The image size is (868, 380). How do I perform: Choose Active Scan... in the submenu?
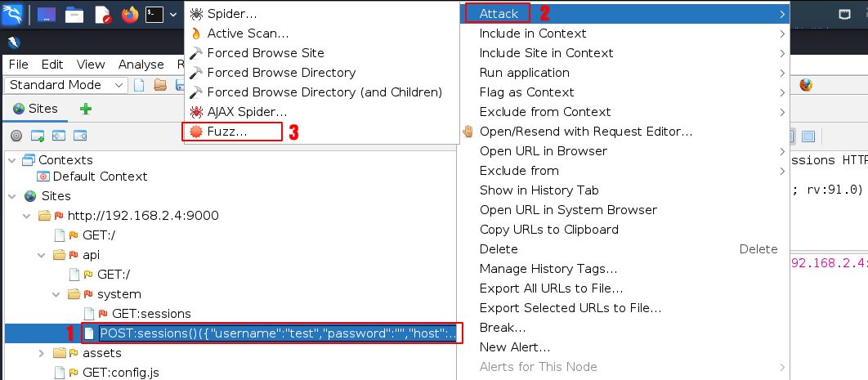point(247,34)
